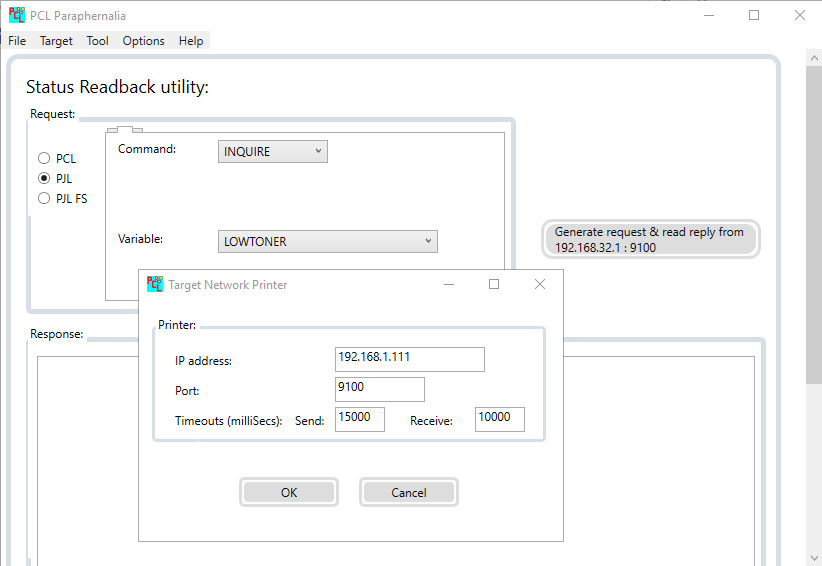822x566 pixels.
Task: Click the Receive timeout field
Action: click(x=500, y=419)
